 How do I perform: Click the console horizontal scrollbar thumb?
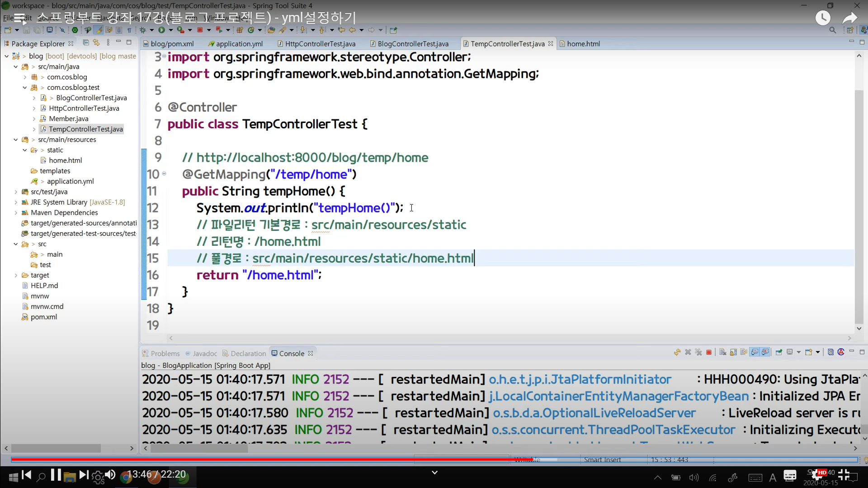[x=199, y=448]
